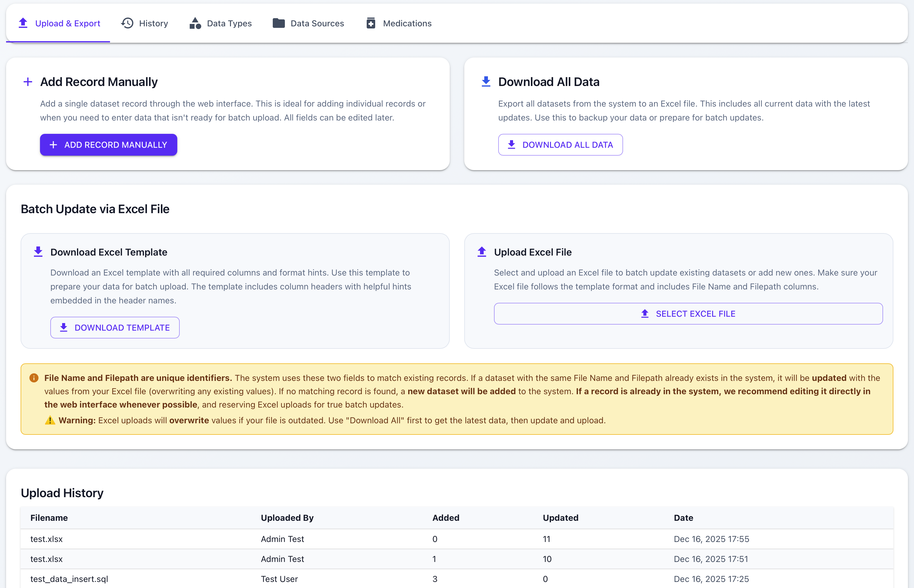Click the Download Template button
This screenshot has width=914, height=588.
(x=115, y=328)
